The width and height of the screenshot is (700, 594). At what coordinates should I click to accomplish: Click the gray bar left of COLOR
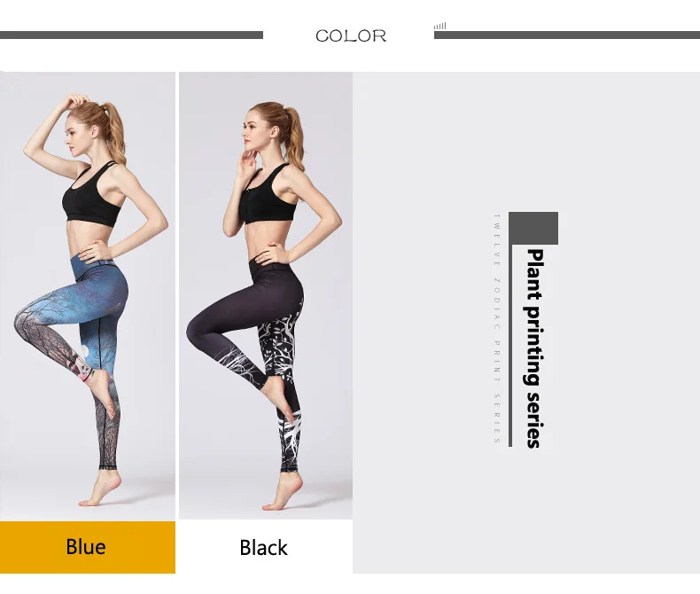coord(131,35)
